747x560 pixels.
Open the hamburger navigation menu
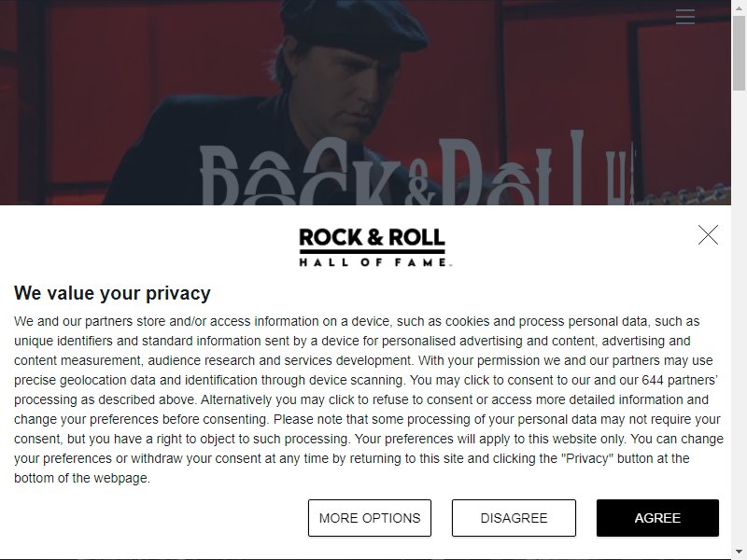click(685, 17)
